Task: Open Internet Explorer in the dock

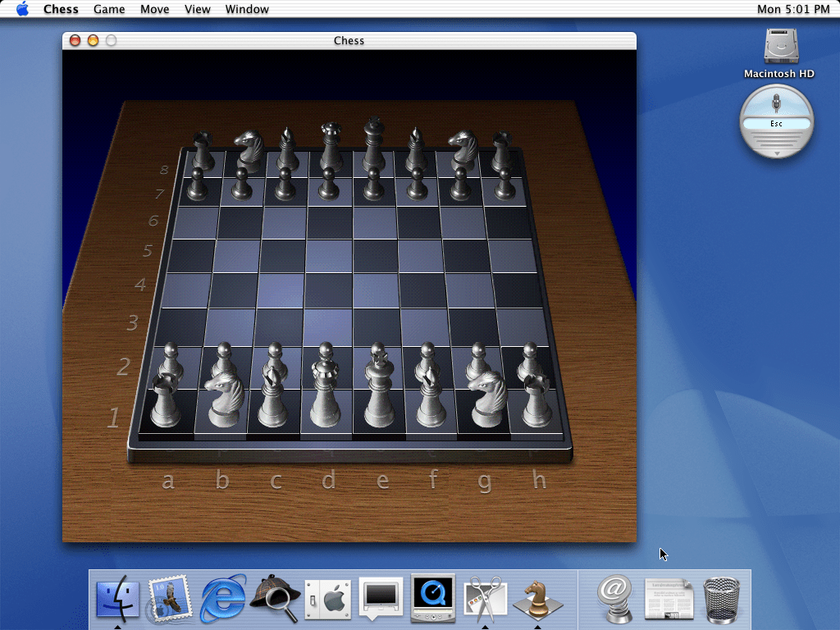Action: pyautogui.click(x=223, y=599)
